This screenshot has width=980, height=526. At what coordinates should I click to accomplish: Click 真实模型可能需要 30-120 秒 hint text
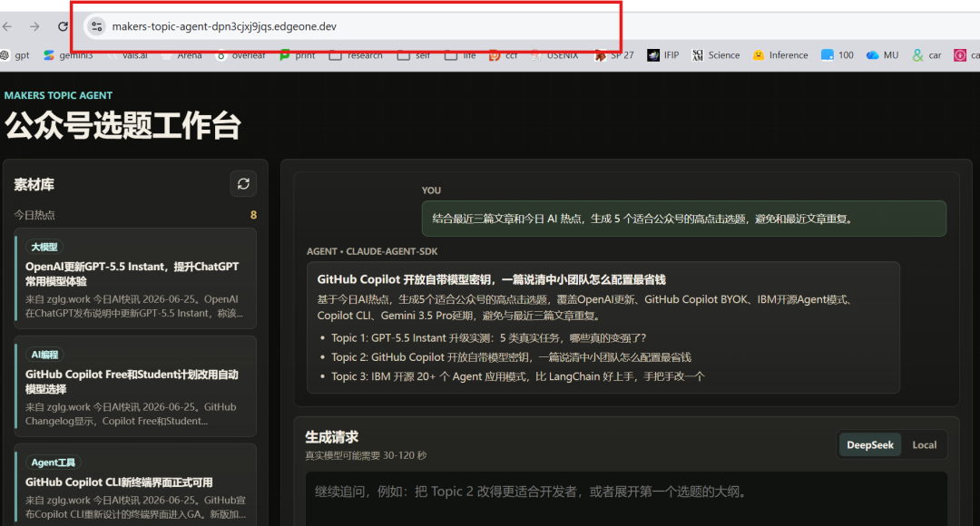tap(366, 455)
